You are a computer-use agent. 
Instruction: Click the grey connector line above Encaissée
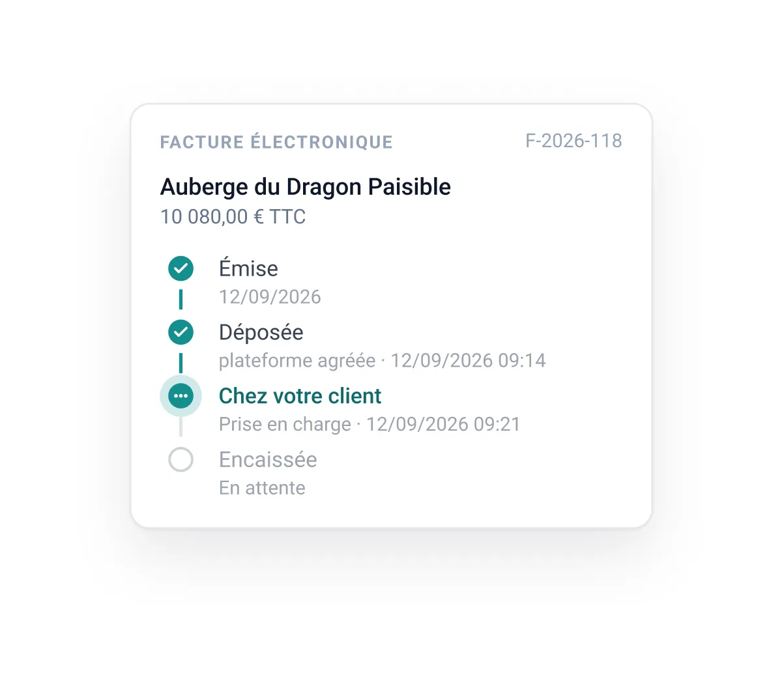point(181,427)
